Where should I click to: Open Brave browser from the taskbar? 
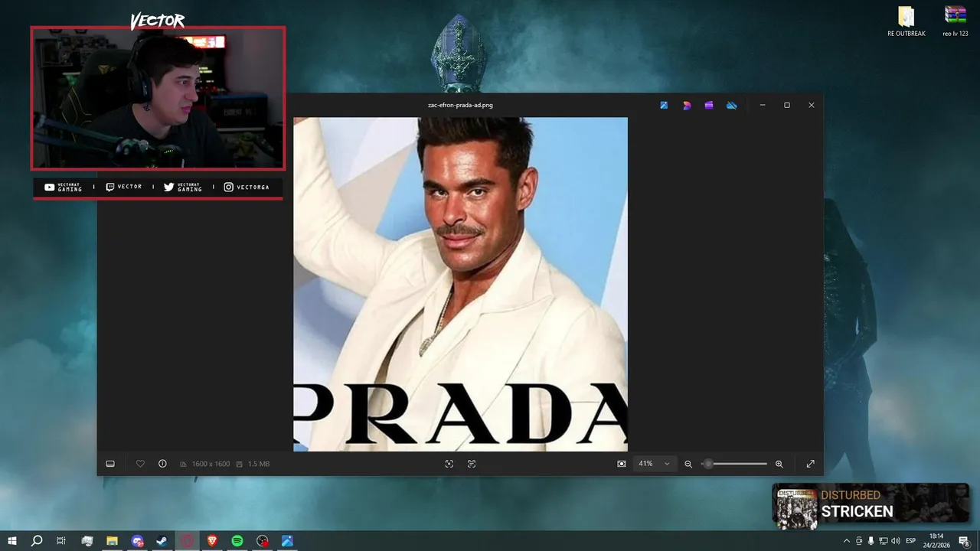tap(212, 541)
